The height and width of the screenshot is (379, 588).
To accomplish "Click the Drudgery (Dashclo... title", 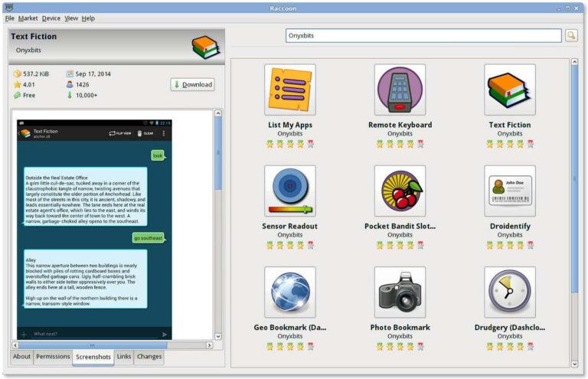I will point(510,327).
